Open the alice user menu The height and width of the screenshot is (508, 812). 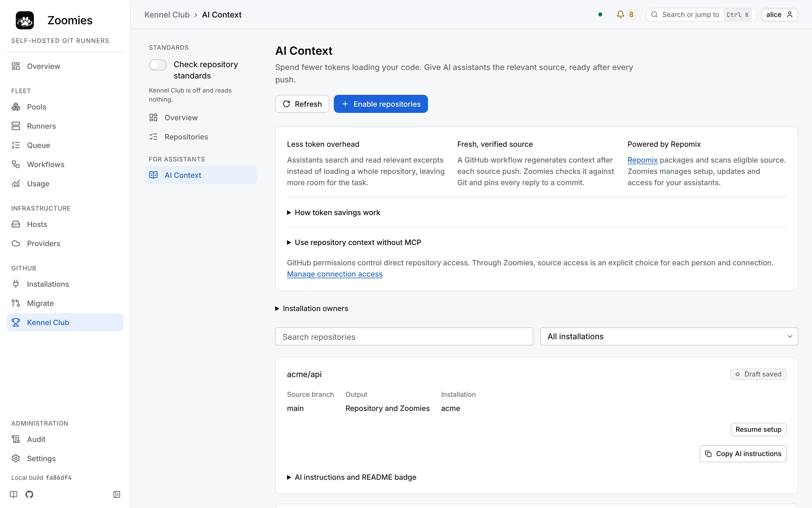[x=780, y=14]
